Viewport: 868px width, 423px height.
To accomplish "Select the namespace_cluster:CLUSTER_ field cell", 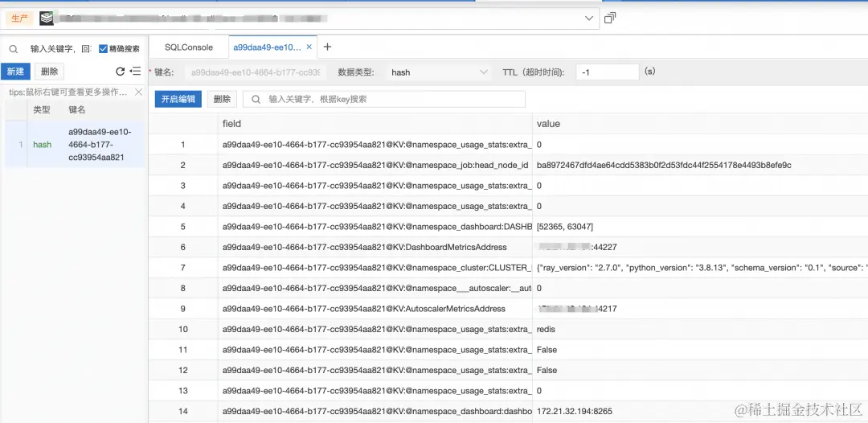I will tap(375, 268).
